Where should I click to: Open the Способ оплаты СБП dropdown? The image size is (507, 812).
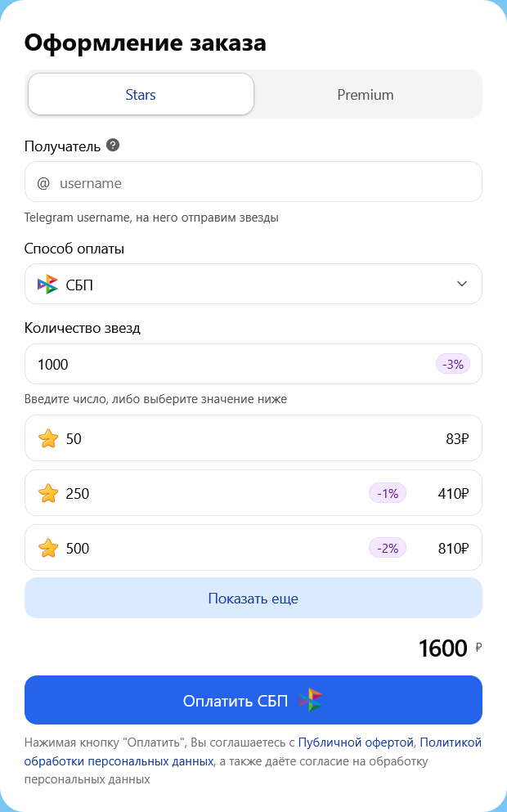click(245, 284)
